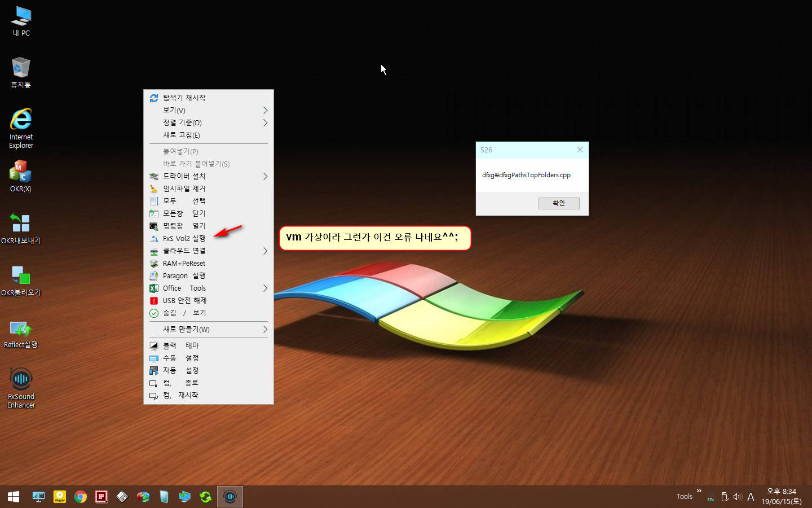Close the 526 error dialog
The image size is (812, 508).
click(x=580, y=150)
